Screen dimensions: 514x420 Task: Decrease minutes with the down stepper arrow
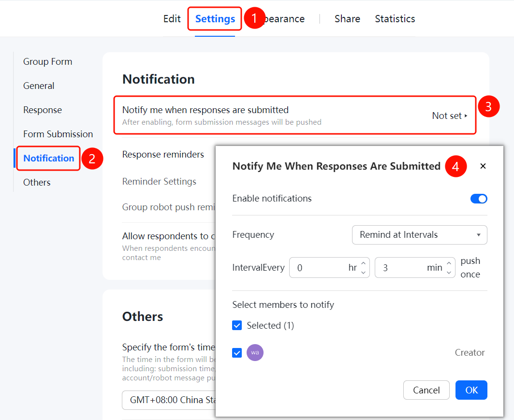449,272
